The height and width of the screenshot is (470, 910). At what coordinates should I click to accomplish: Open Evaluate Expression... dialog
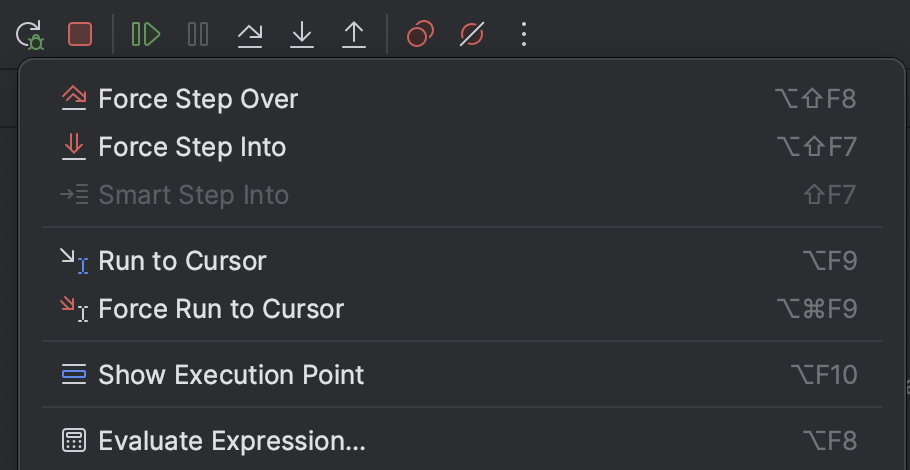(x=232, y=441)
